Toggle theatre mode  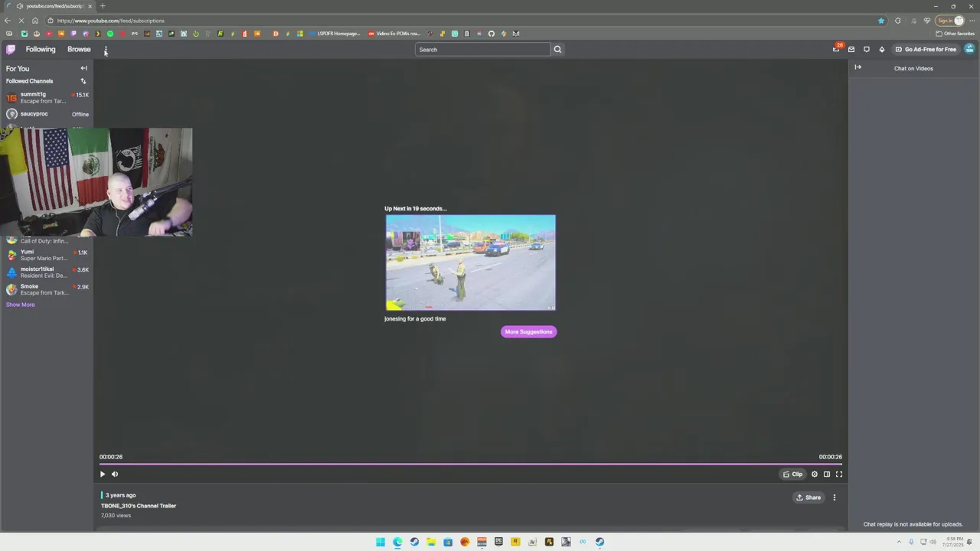click(827, 474)
